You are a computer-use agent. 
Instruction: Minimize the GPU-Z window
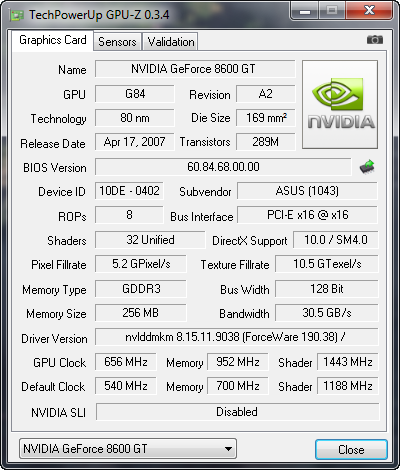[304, 11]
